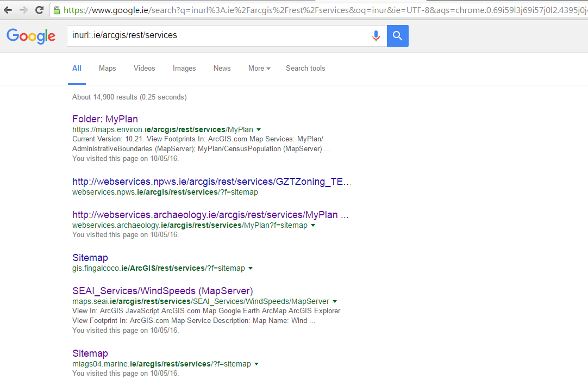Click the green maps.environ.ie URL text
The image size is (588, 379).
point(162,130)
